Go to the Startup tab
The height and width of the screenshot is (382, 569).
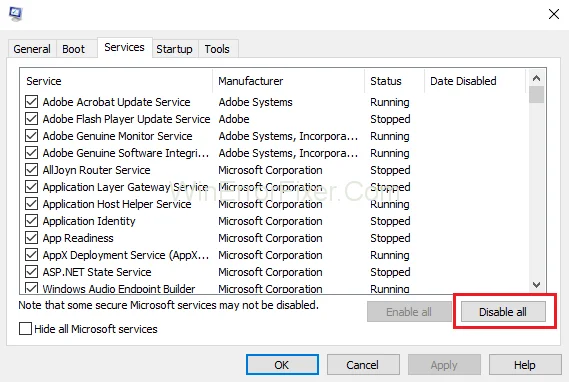(x=175, y=49)
